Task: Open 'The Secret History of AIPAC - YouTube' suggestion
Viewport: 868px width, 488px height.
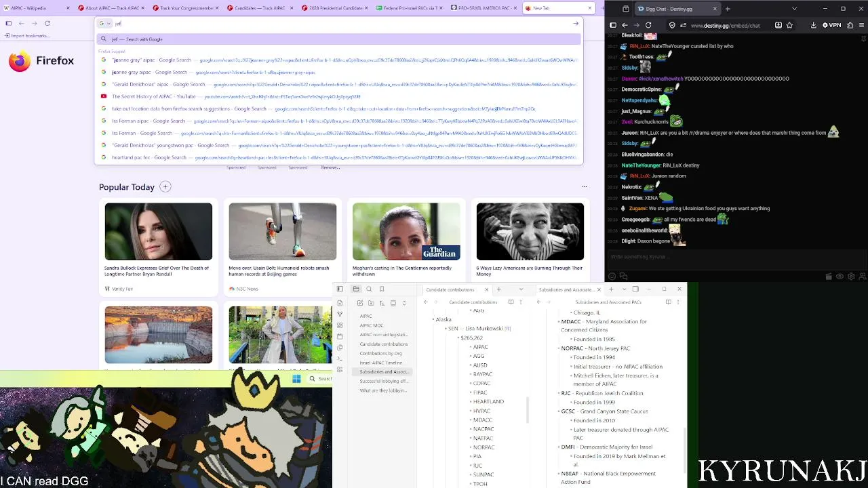Action: pos(339,96)
